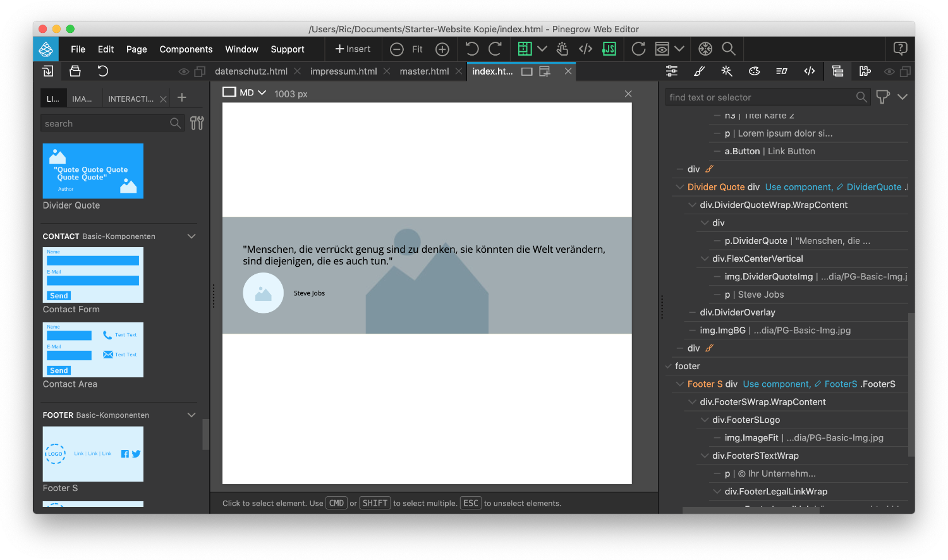Screen dimensions: 948x560
Task: Switch to the datenschutz.html tab
Action: coord(251,71)
